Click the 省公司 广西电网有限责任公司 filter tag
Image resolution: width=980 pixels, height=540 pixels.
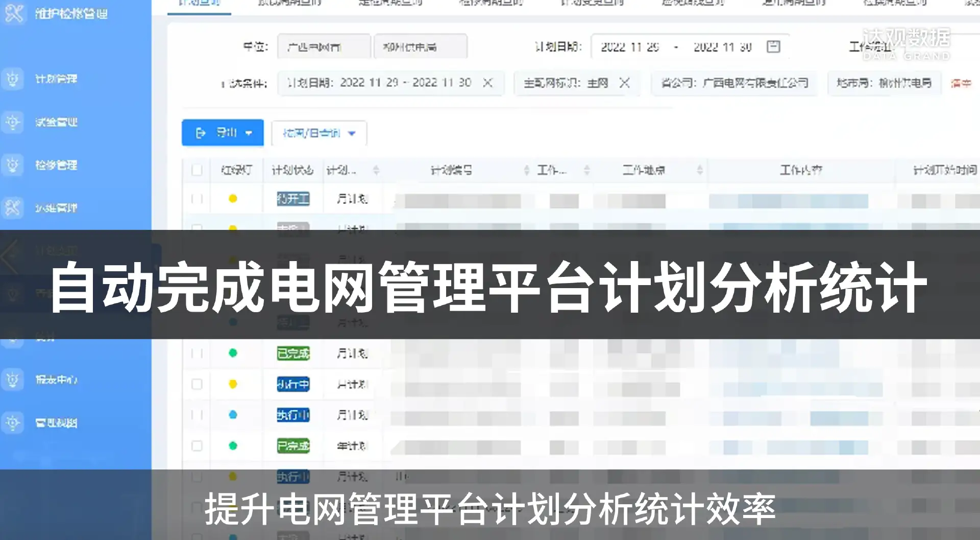[734, 83]
